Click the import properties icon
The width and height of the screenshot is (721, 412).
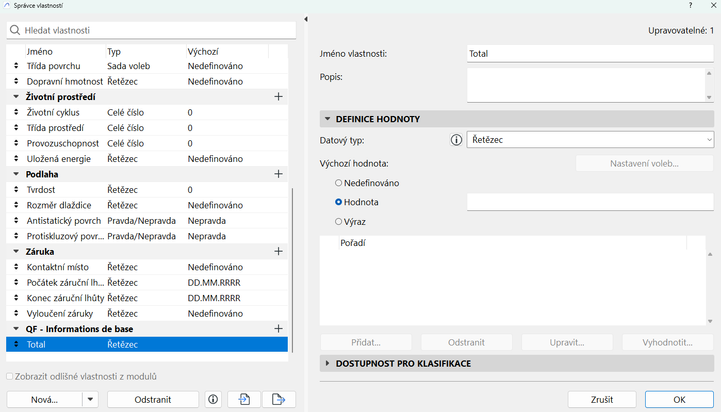[x=244, y=399]
